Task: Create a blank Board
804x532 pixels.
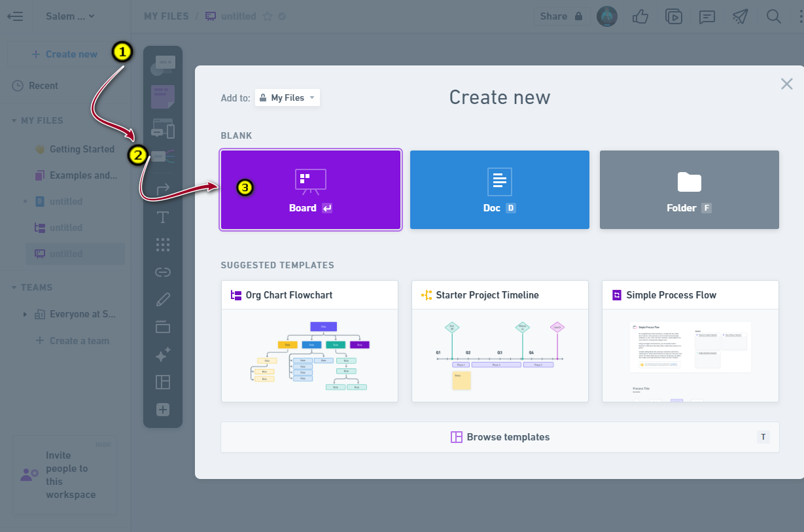Action: (310, 190)
